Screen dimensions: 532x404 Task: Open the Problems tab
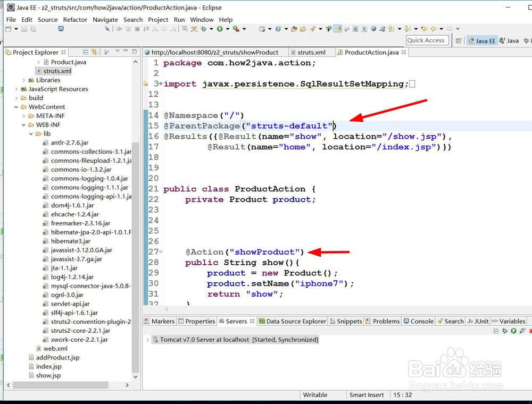[383, 321]
